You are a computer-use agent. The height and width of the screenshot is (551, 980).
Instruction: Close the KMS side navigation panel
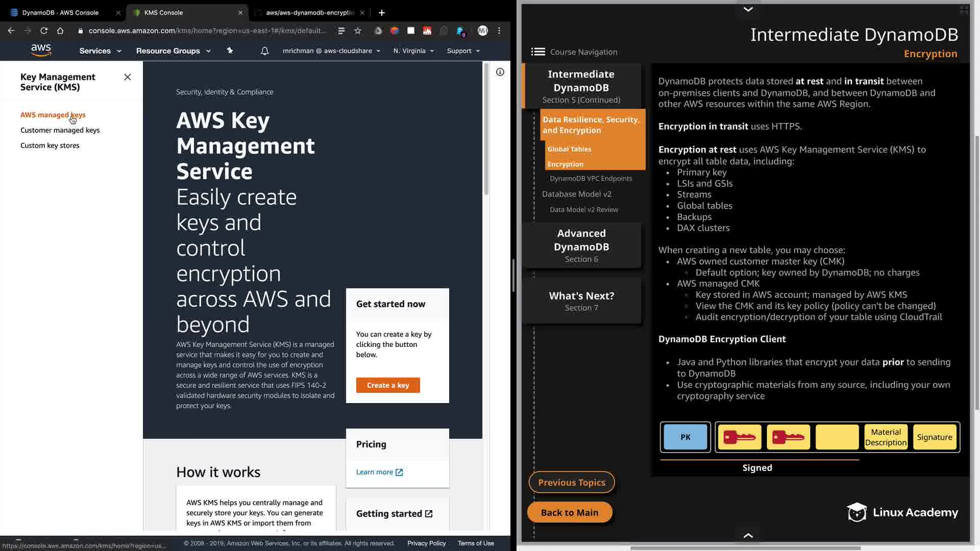[x=128, y=77]
